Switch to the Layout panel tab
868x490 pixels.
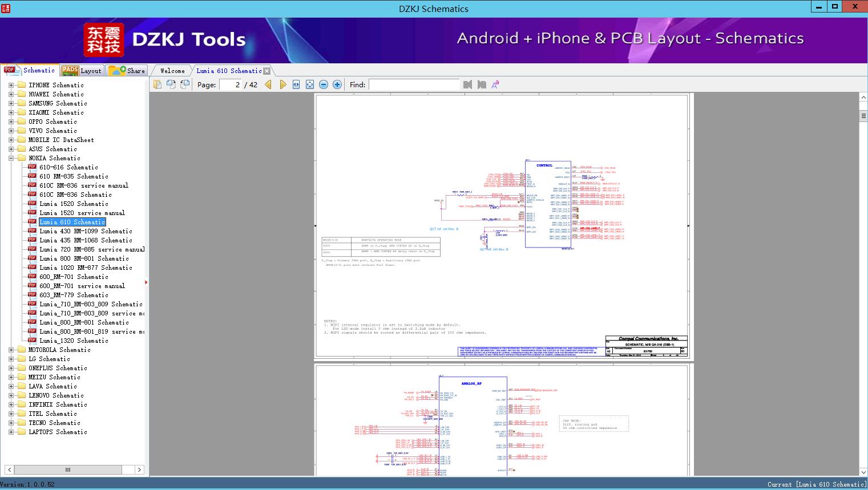coord(82,71)
